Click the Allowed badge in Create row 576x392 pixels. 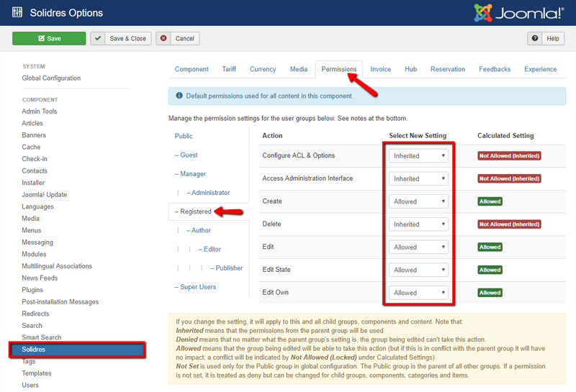(490, 201)
